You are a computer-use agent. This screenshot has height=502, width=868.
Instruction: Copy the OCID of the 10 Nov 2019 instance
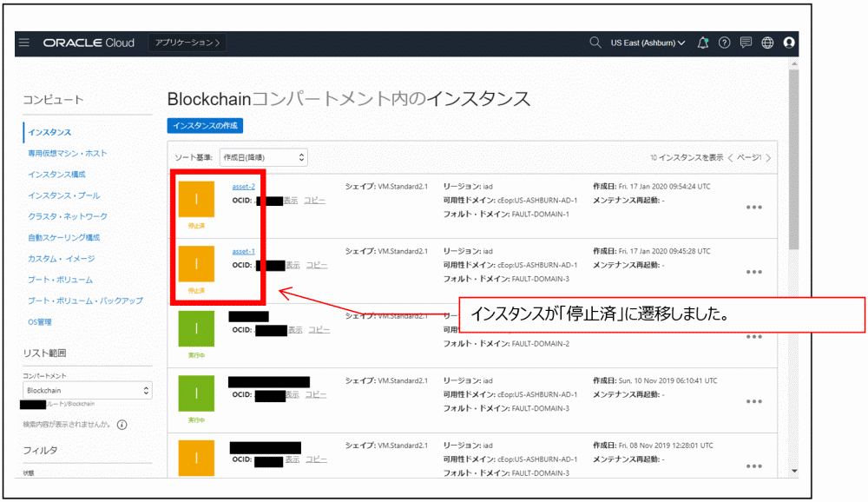[x=316, y=394]
